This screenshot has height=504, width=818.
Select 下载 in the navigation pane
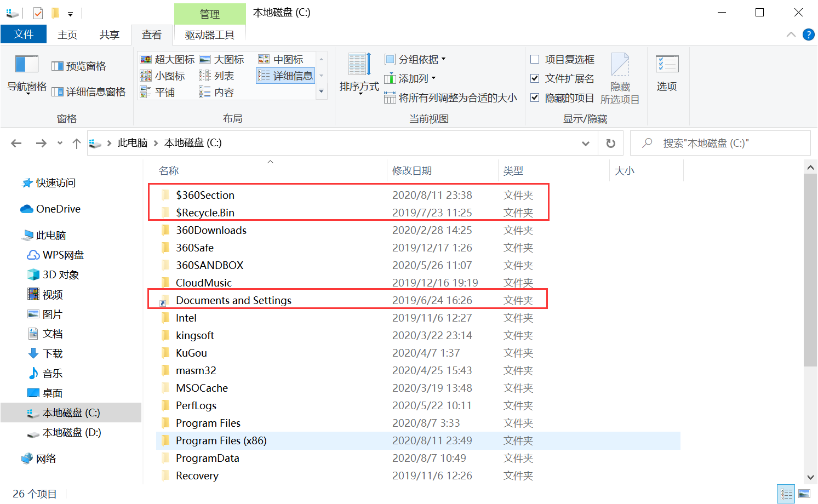[46, 353]
